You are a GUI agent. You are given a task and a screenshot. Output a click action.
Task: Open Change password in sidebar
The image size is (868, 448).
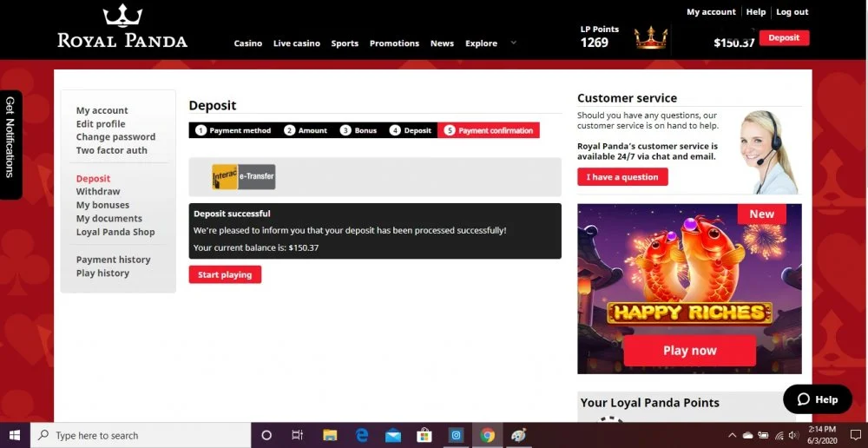[115, 137]
